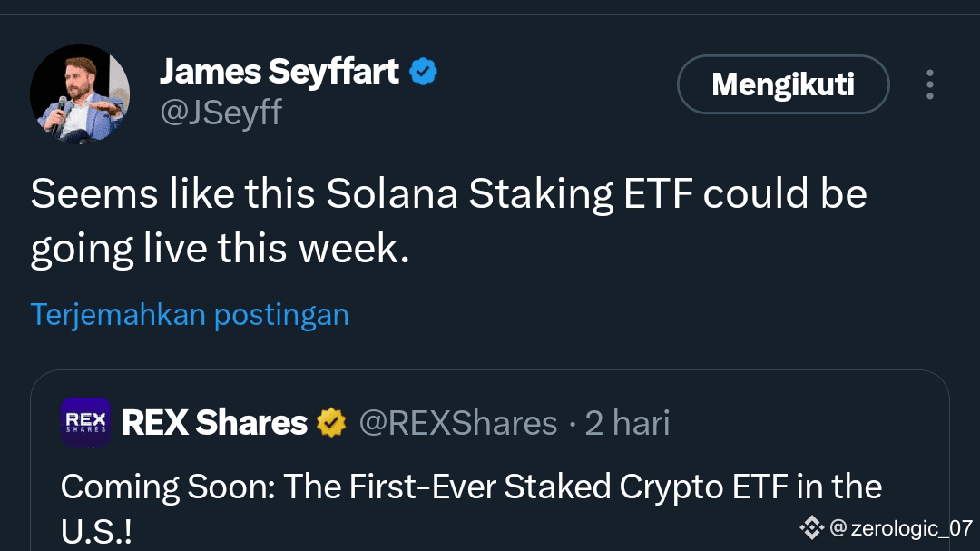Viewport: 980px width, 551px height.
Task: Open the @JSeyff handle link
Action: click(x=221, y=113)
